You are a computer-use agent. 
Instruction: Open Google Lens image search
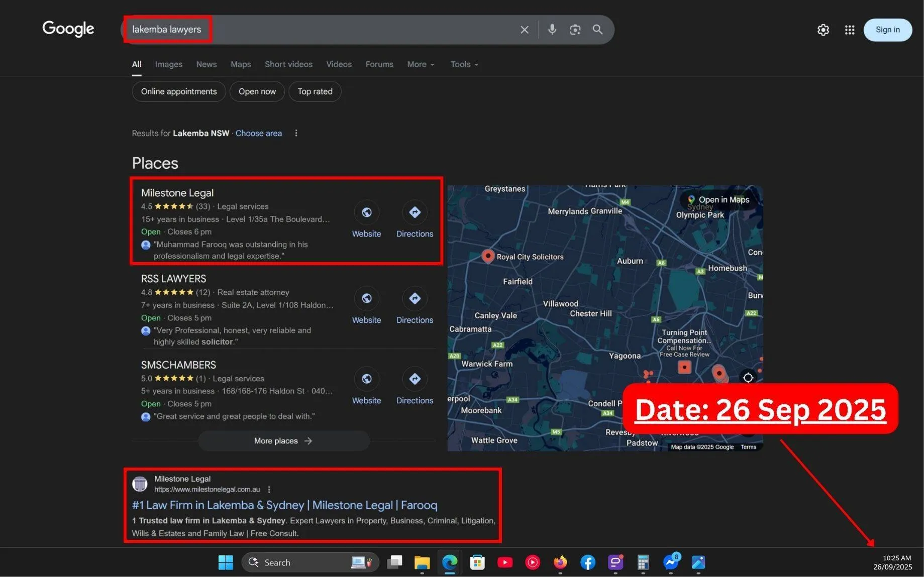(574, 29)
